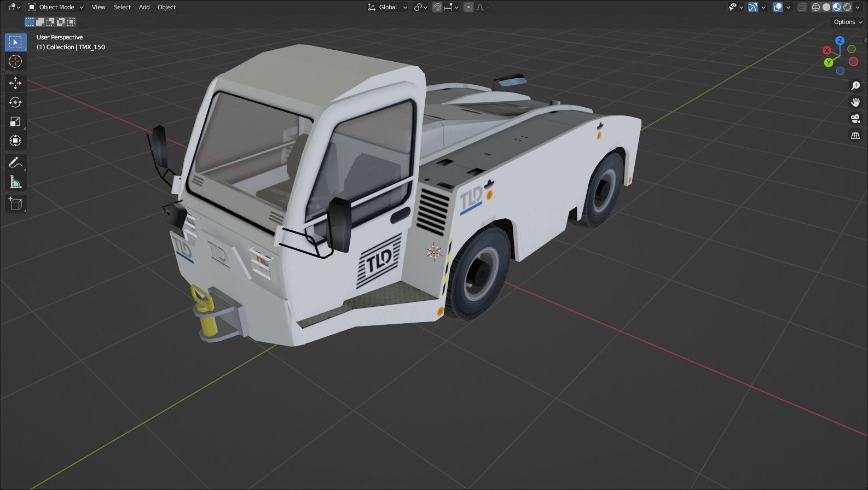Switch perspective/orthographic grid icon
This screenshot has height=490, width=868.
point(855,135)
